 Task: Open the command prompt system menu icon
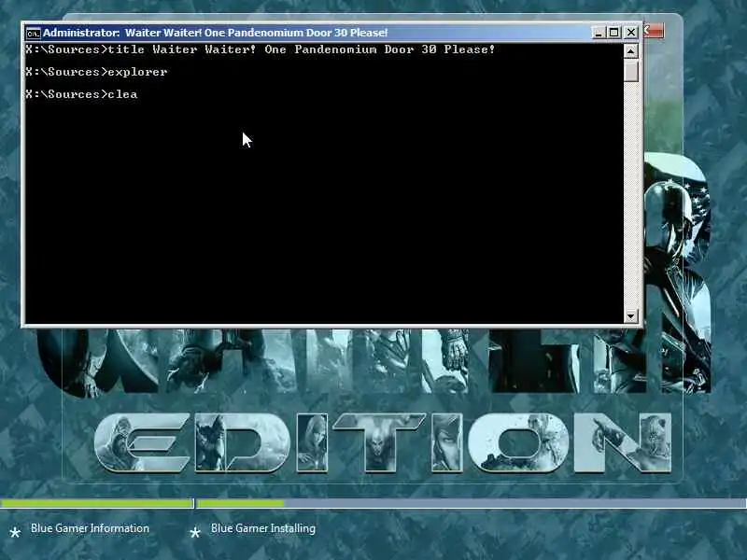tap(33, 33)
